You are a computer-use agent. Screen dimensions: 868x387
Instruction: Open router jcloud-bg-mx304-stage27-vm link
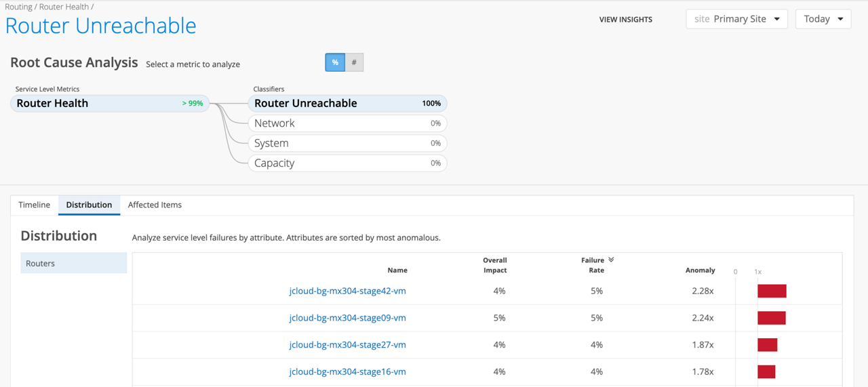pyautogui.click(x=347, y=344)
